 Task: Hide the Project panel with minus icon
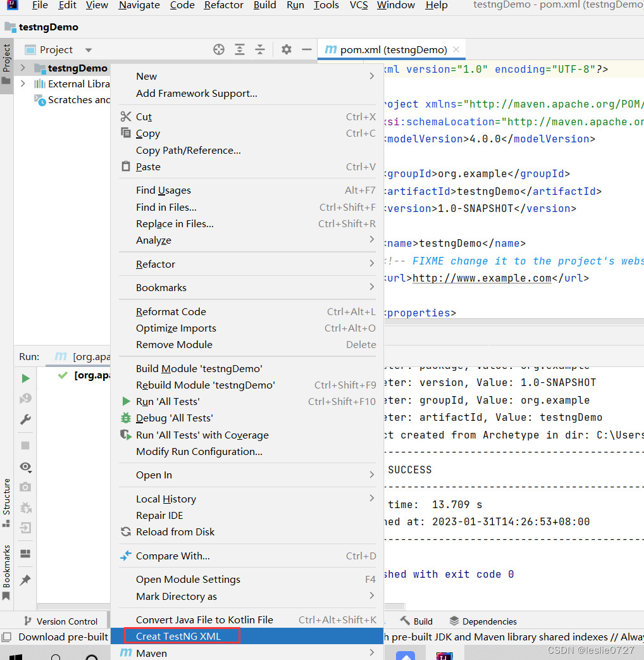307,49
